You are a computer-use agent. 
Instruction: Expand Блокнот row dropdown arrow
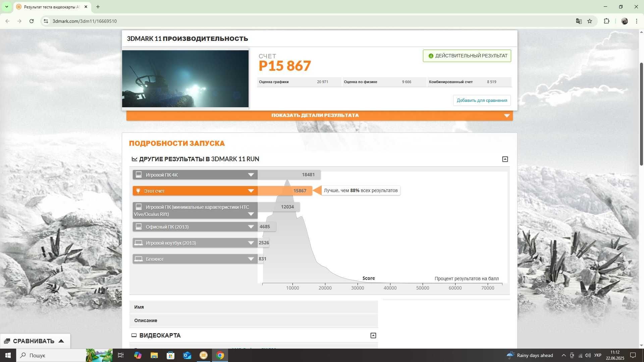tap(251, 259)
